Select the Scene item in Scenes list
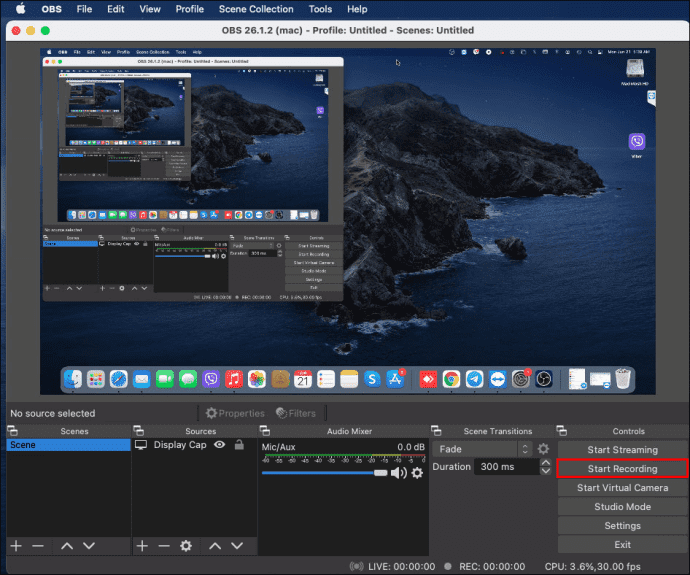Screen dimensions: 690x575 pyautogui.click(x=69, y=445)
